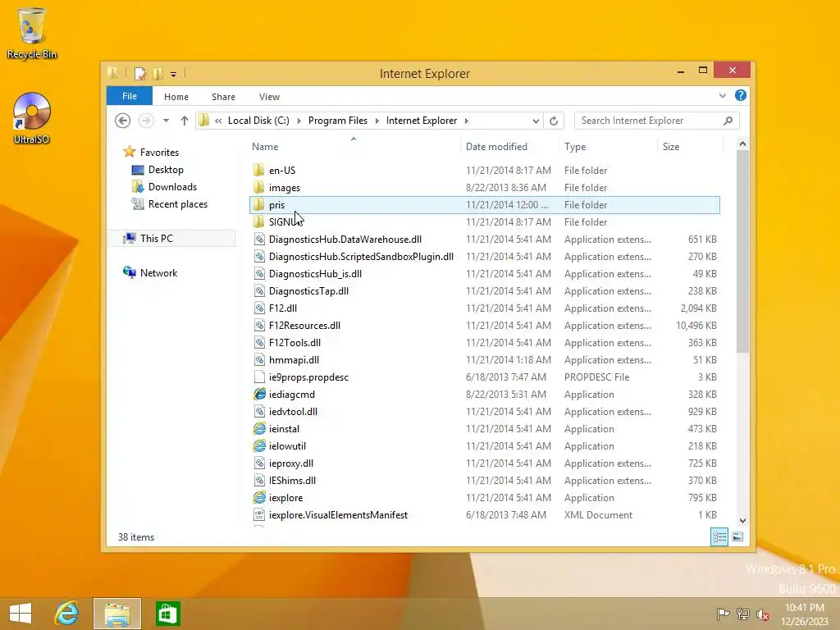Expand breadcrumb arrow after Program Files
Image resolution: width=840 pixels, height=630 pixels.
[377, 121]
